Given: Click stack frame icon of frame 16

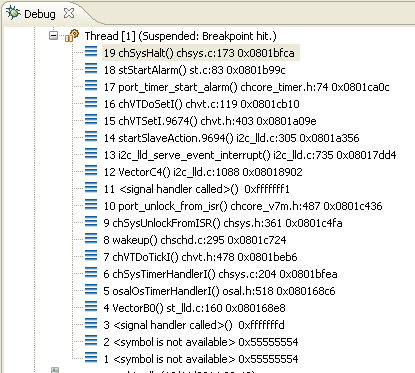Looking at the screenshot, I should coord(91,102).
